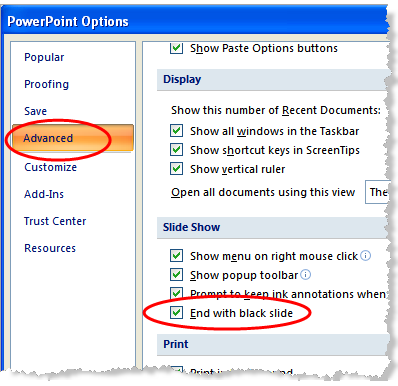Uncheck Show vertical ruler
This screenshot has height=386, width=398.
point(176,169)
